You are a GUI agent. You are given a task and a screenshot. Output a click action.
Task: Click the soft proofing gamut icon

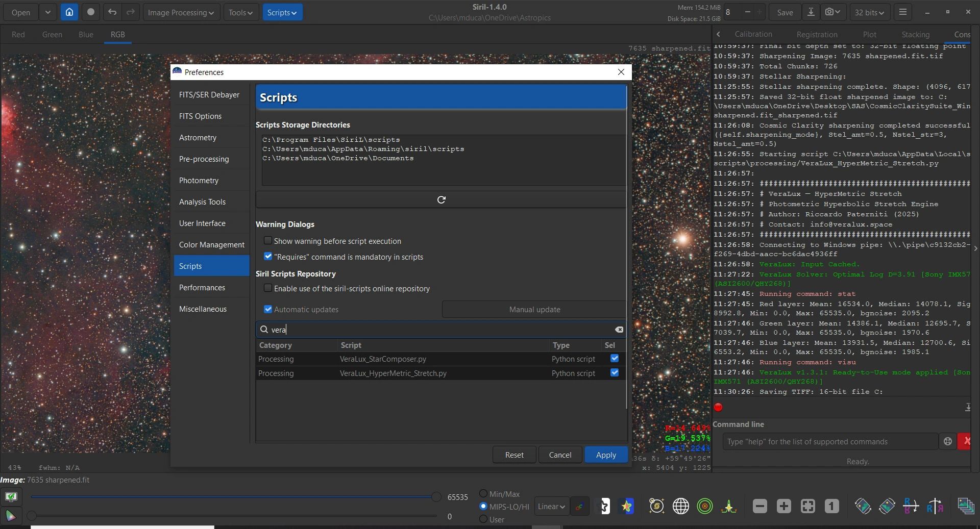(x=11, y=516)
